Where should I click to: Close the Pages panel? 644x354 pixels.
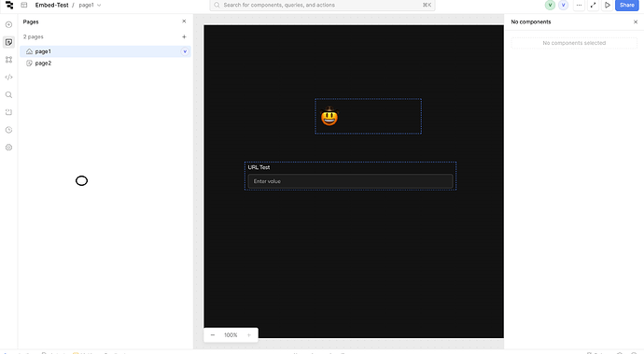click(x=184, y=21)
